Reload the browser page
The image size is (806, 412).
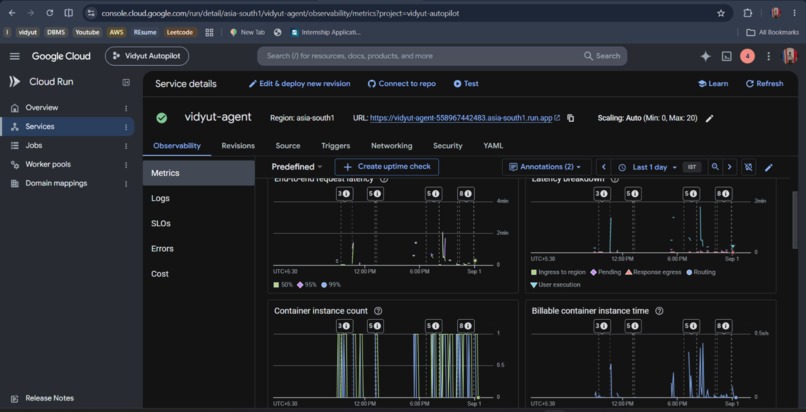[50, 13]
